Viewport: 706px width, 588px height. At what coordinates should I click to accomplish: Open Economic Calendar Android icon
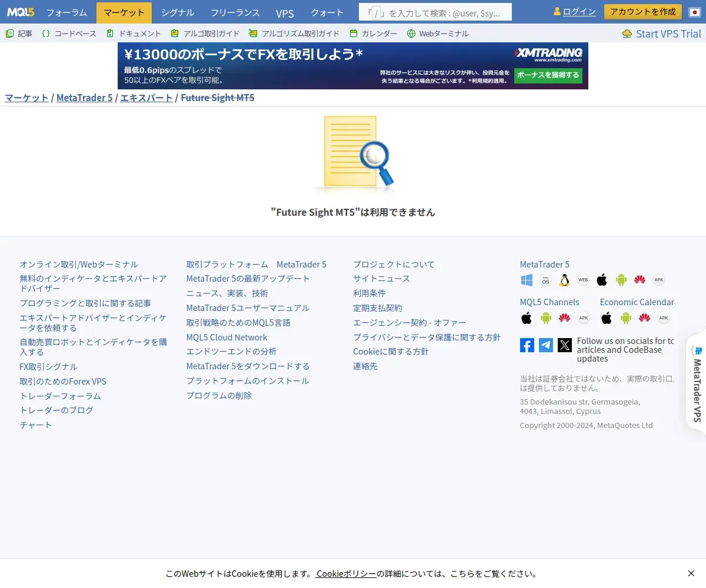click(625, 318)
